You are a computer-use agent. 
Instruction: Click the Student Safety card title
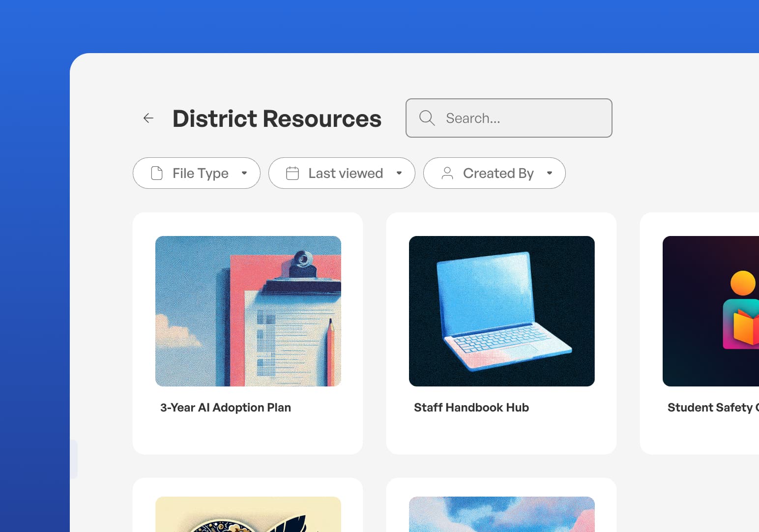coord(713,408)
